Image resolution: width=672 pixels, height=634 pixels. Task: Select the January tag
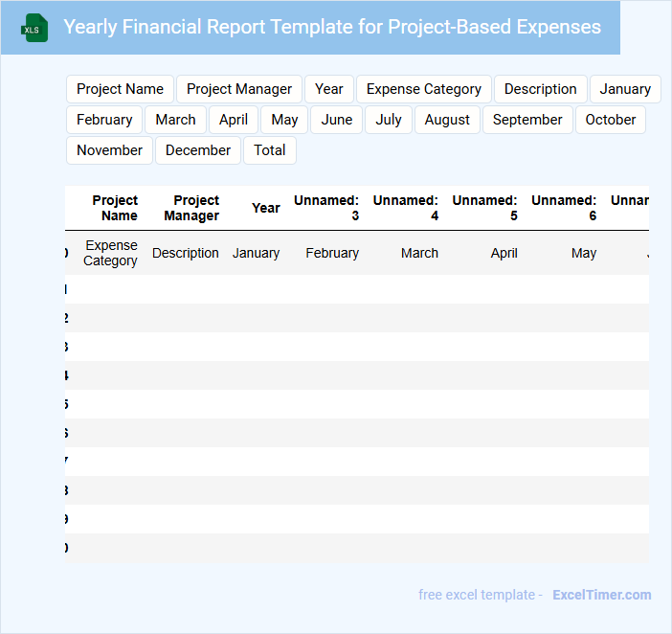(x=625, y=89)
